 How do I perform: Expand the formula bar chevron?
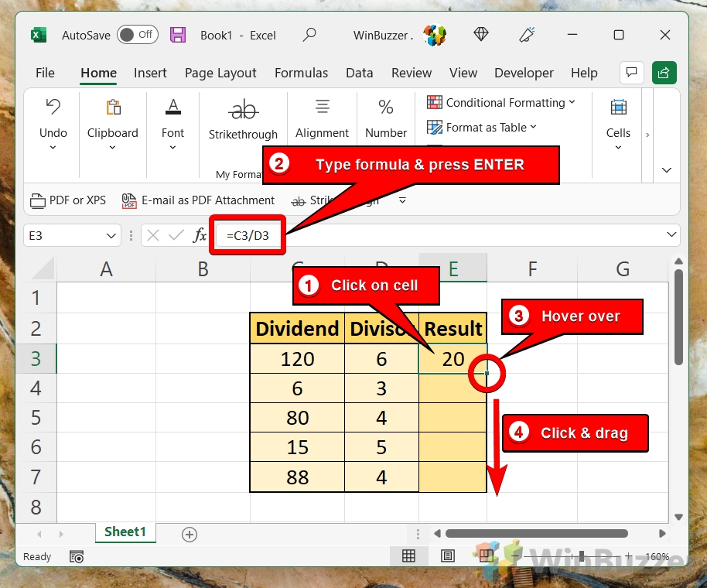[671, 234]
